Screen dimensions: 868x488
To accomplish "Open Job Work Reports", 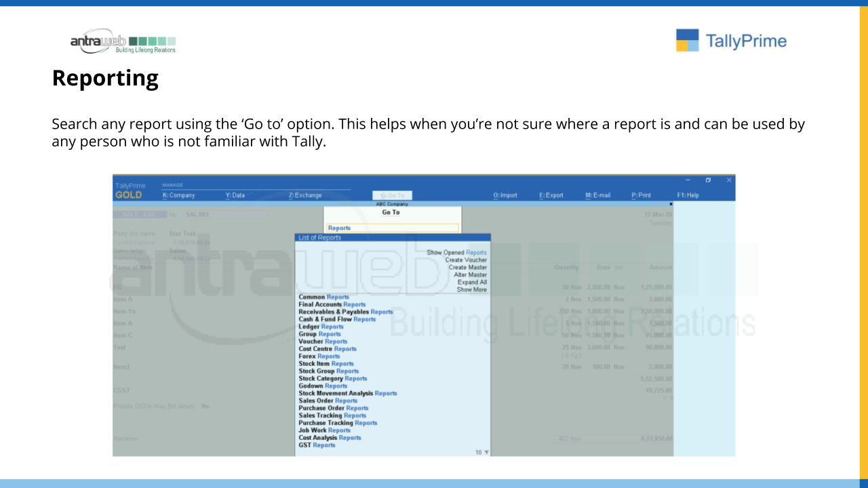I will (325, 430).
